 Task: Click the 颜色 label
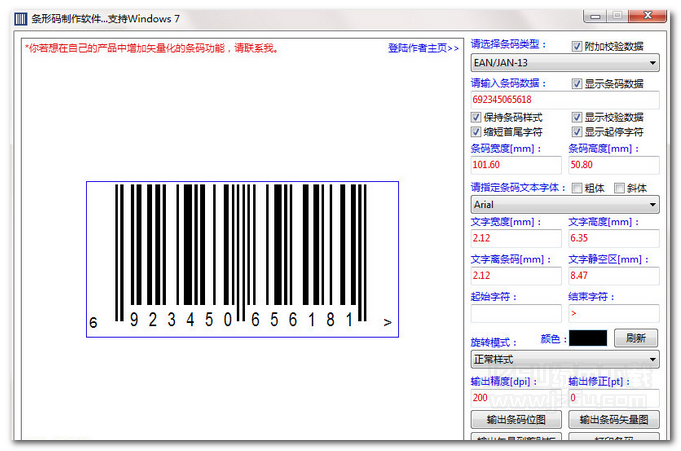coord(553,339)
